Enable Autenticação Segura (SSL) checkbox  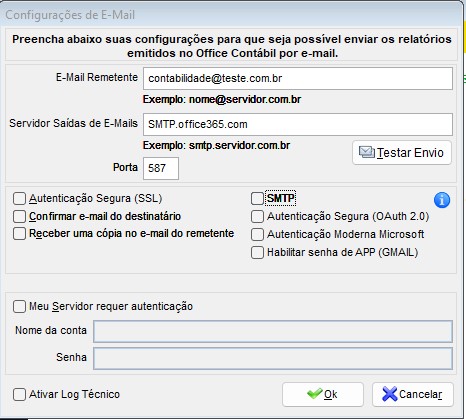(x=19, y=198)
